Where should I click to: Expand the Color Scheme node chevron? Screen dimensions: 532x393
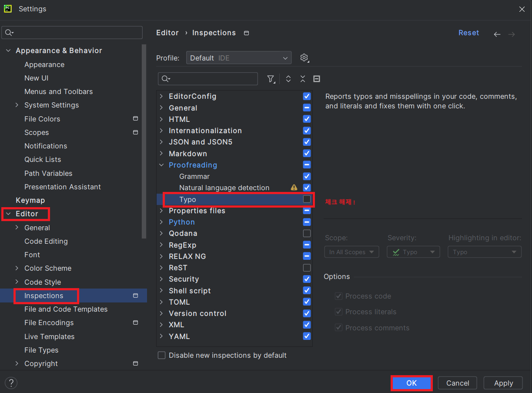point(17,268)
